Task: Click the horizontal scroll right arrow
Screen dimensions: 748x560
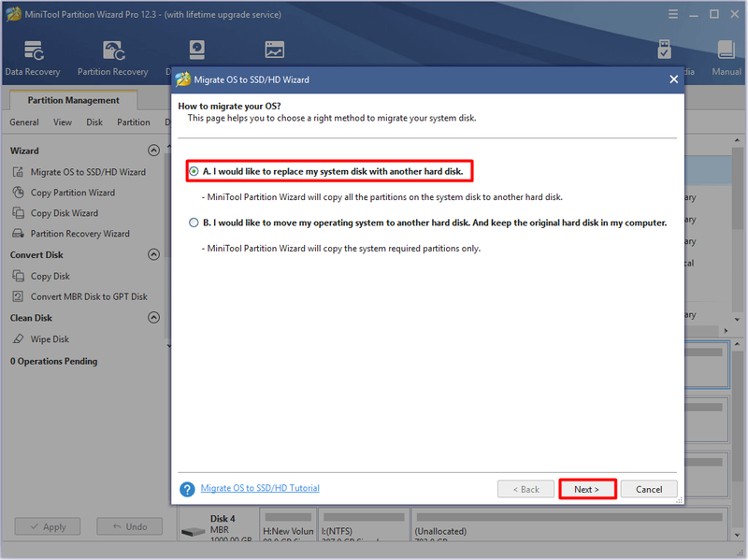Action: pos(726,331)
